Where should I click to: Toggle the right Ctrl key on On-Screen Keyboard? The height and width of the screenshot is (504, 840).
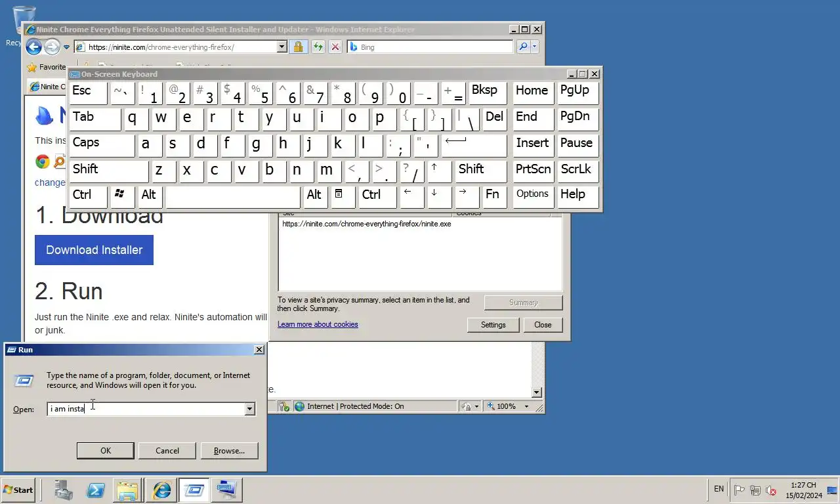pyautogui.click(x=377, y=196)
